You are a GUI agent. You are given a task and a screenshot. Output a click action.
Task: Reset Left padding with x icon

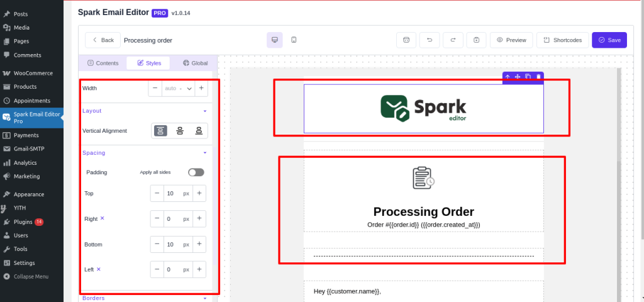99,269
